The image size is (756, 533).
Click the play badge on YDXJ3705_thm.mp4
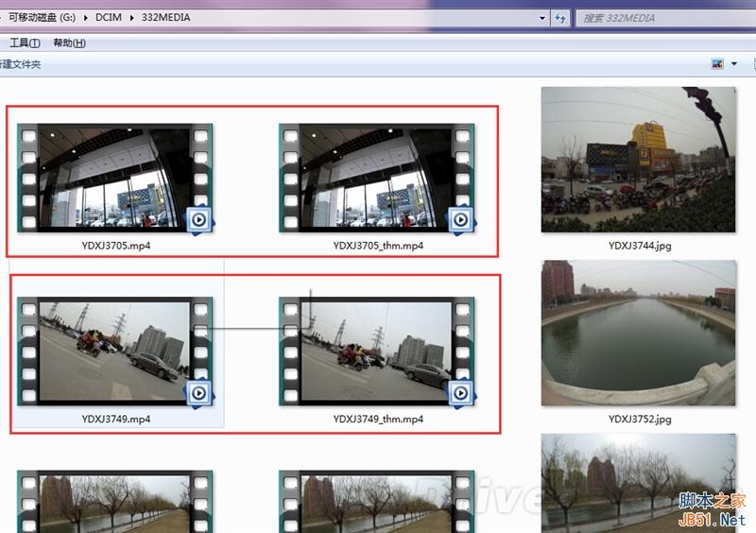461,220
